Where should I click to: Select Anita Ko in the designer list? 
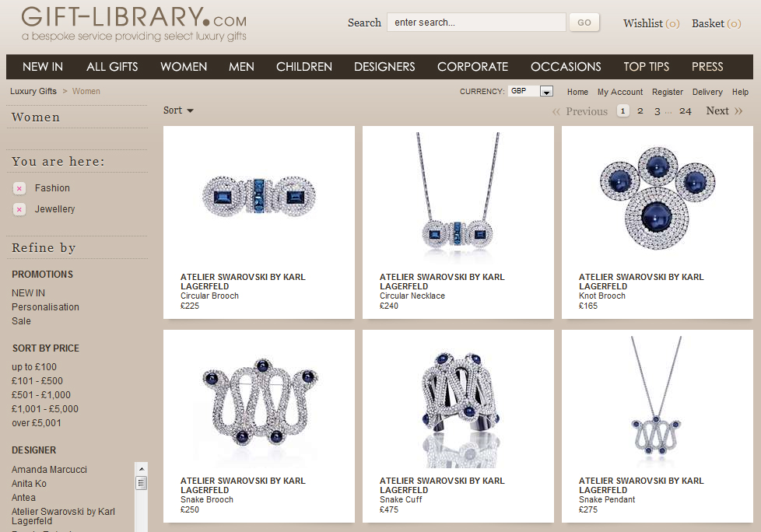(x=29, y=484)
